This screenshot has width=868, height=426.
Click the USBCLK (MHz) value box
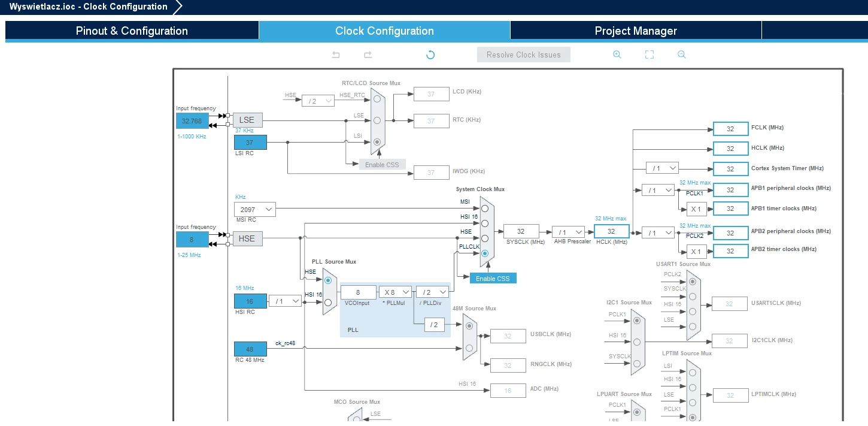point(508,336)
